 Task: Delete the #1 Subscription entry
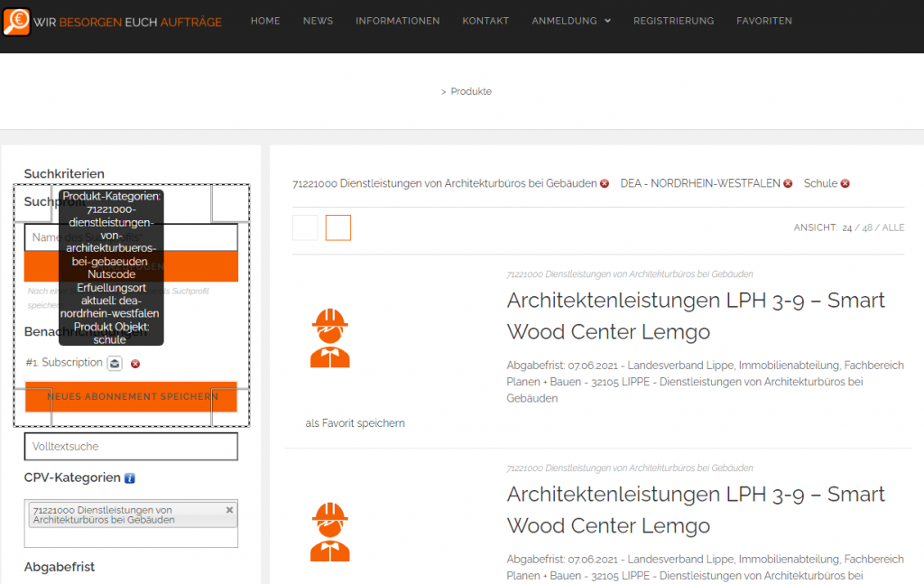coord(135,364)
